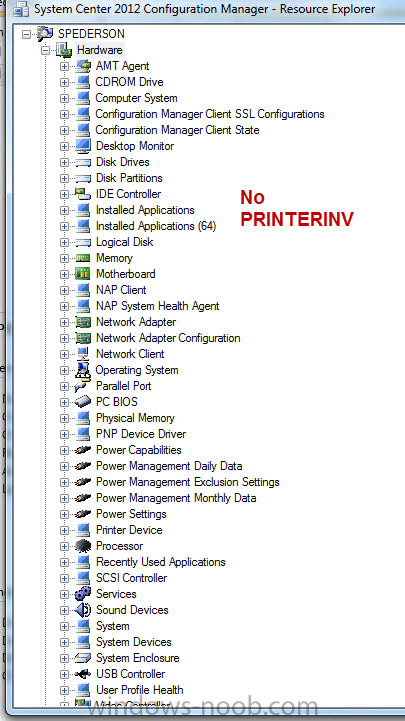Expand the NAP Client node
Screen dimensions: 405x721
64,291
